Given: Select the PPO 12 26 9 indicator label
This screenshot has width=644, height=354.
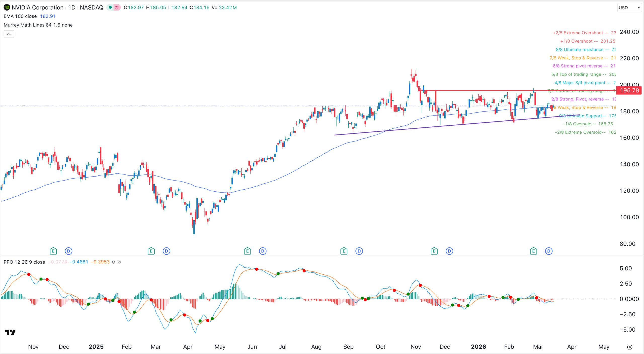Looking at the screenshot, I should 24,262.
